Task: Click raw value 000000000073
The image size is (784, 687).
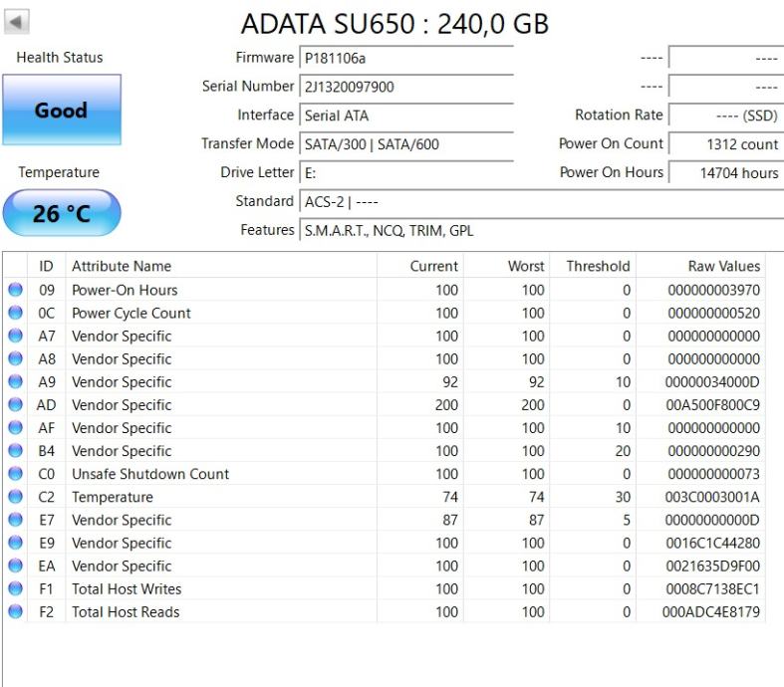Action: coord(713,474)
